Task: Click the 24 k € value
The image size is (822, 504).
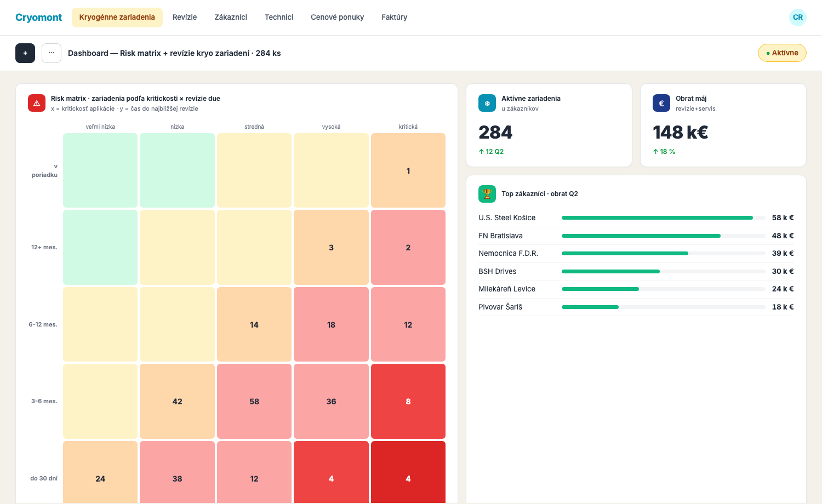Action: (783, 289)
